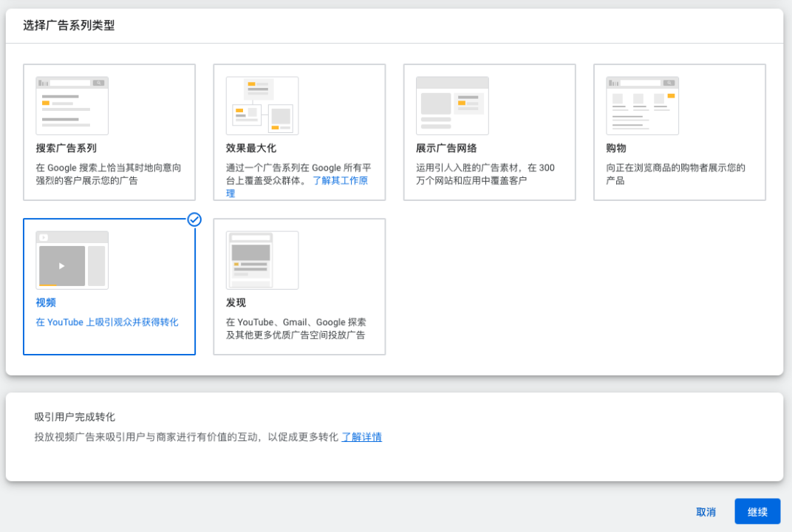Viewport: 792px width, 532px height.
Task: Select the 展示广告网络 campaign card
Action: click(x=489, y=132)
